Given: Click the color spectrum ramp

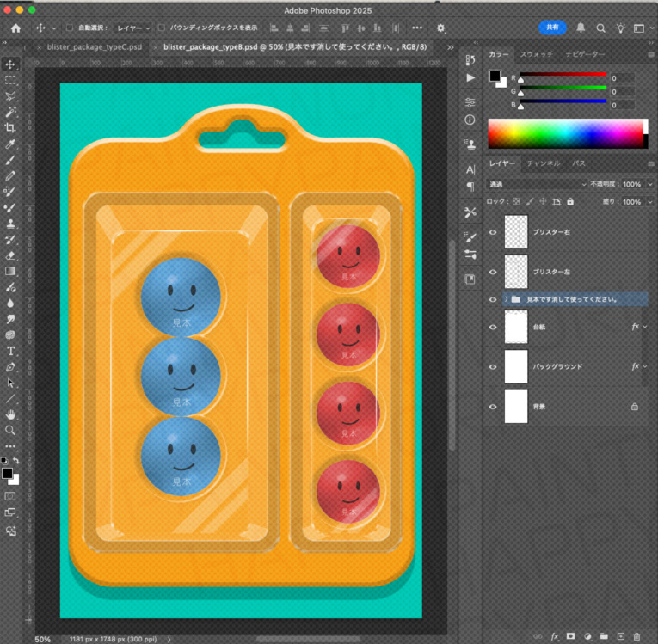Looking at the screenshot, I should pyautogui.click(x=566, y=135).
